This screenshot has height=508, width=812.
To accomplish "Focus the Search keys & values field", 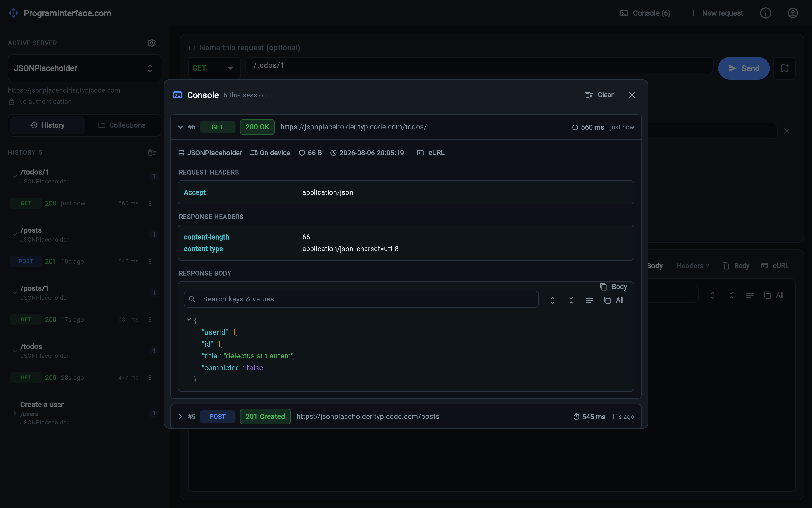I will click(x=361, y=299).
